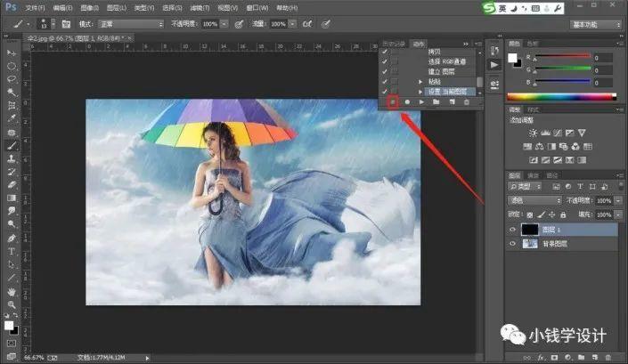Select the Eyedropper tool
Screen dimensions: 628x364
pyautogui.click(x=12, y=118)
